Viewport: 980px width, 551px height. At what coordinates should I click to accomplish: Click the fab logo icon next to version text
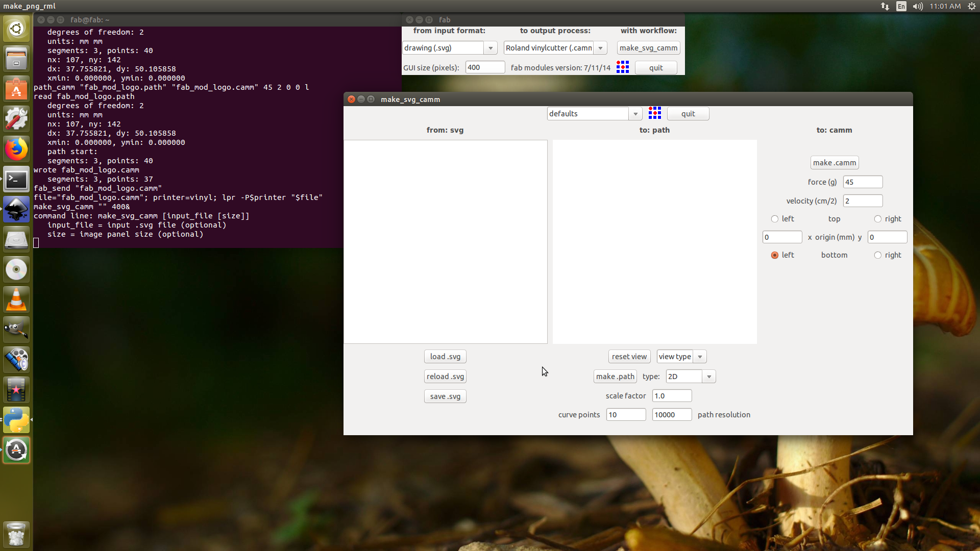[x=622, y=67]
